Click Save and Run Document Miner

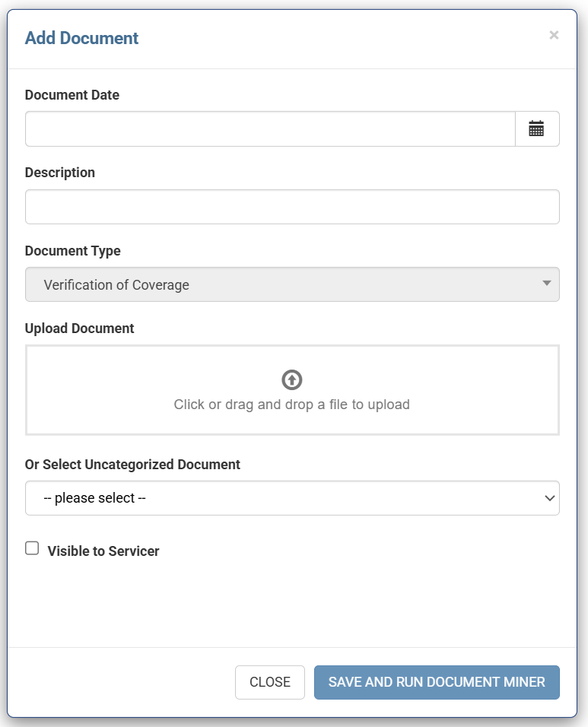(437, 682)
